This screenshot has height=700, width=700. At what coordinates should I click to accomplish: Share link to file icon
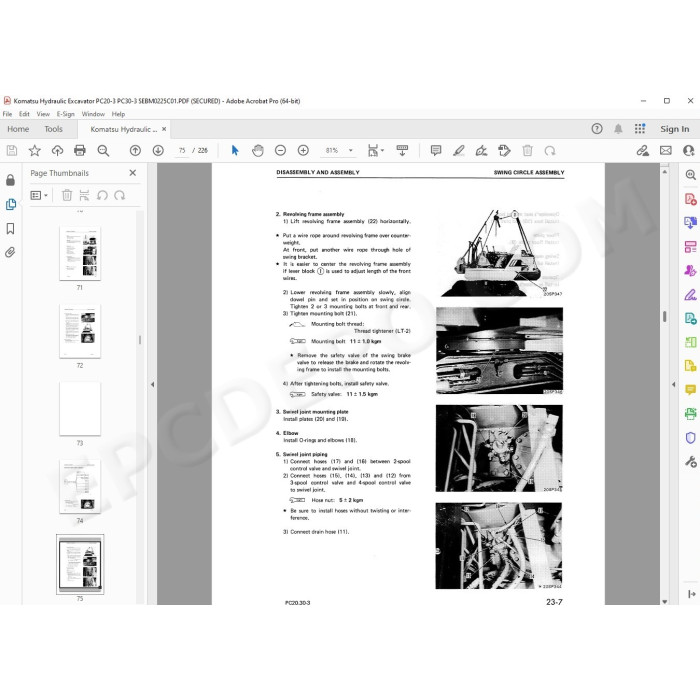(x=643, y=151)
